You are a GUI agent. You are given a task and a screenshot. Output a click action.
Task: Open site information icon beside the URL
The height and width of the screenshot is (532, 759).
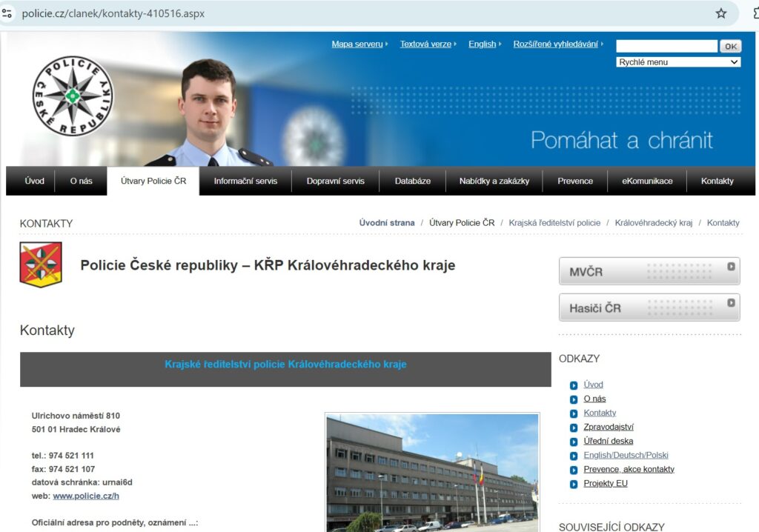7,13
